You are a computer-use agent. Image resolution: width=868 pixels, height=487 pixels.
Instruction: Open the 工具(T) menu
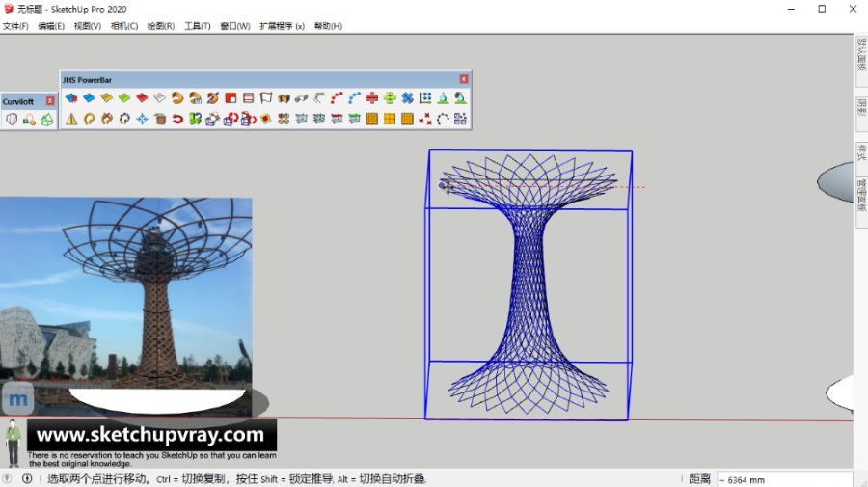point(197,26)
